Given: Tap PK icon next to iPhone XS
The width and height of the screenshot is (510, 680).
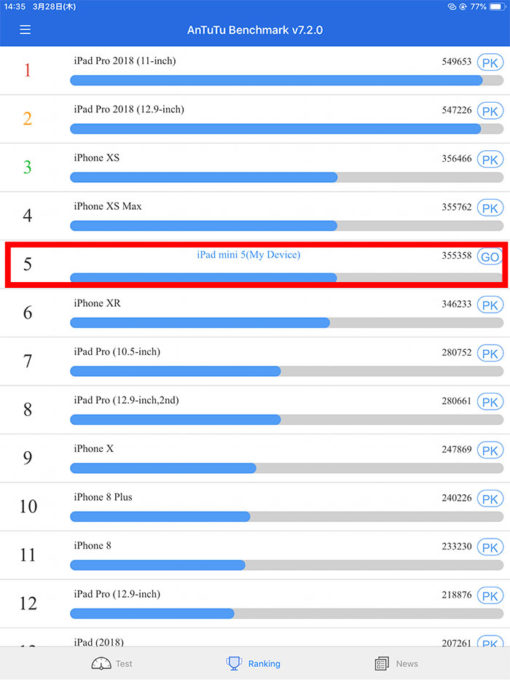Looking at the screenshot, I should [x=490, y=160].
